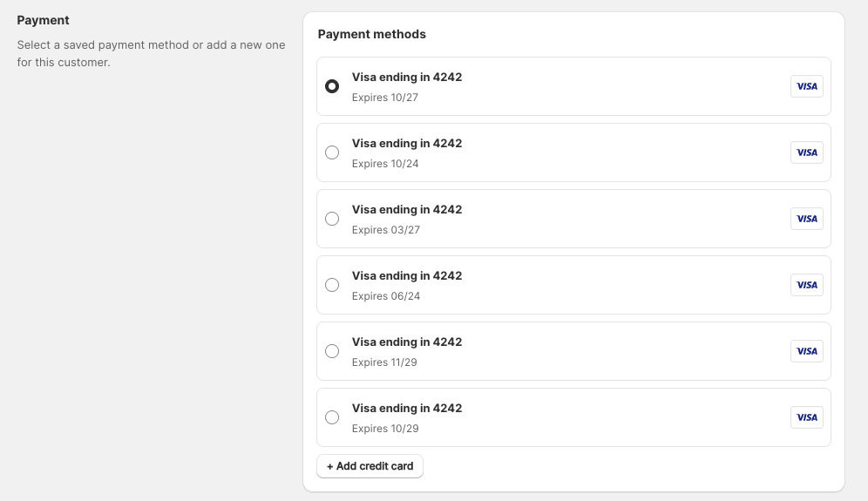Click Visa logo on card expiring 10/29

tap(806, 417)
